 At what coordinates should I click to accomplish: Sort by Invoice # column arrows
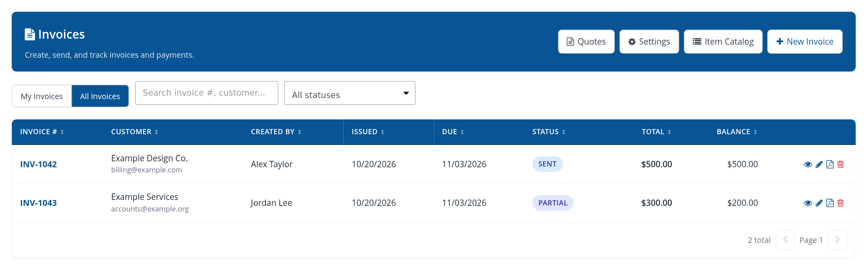62,132
